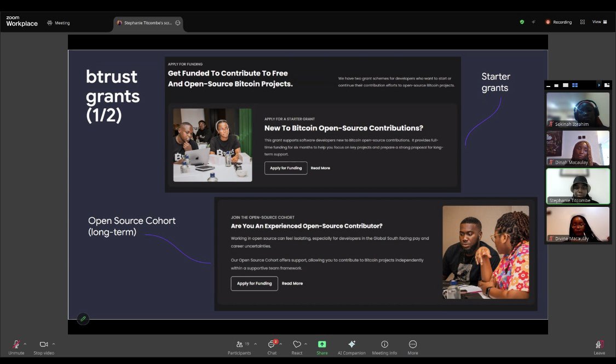Expand video options arrow beside Stop video
The height and width of the screenshot is (364, 616).
54,344
